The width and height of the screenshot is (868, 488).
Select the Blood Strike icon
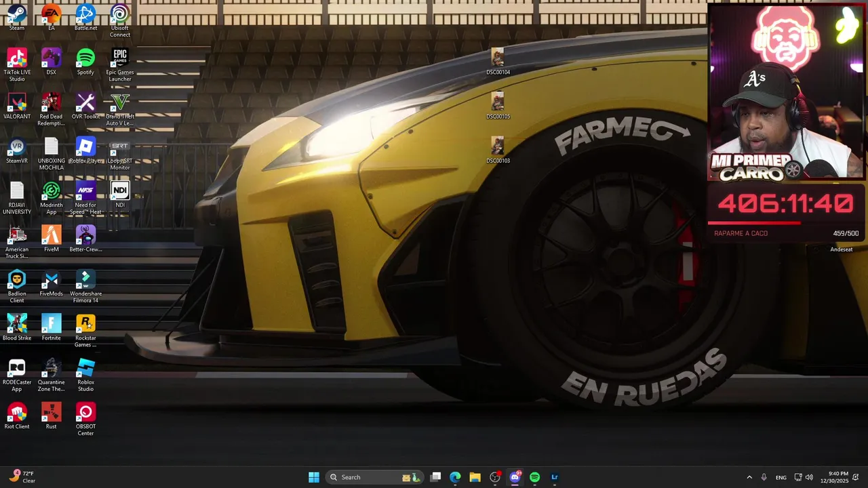tap(17, 328)
